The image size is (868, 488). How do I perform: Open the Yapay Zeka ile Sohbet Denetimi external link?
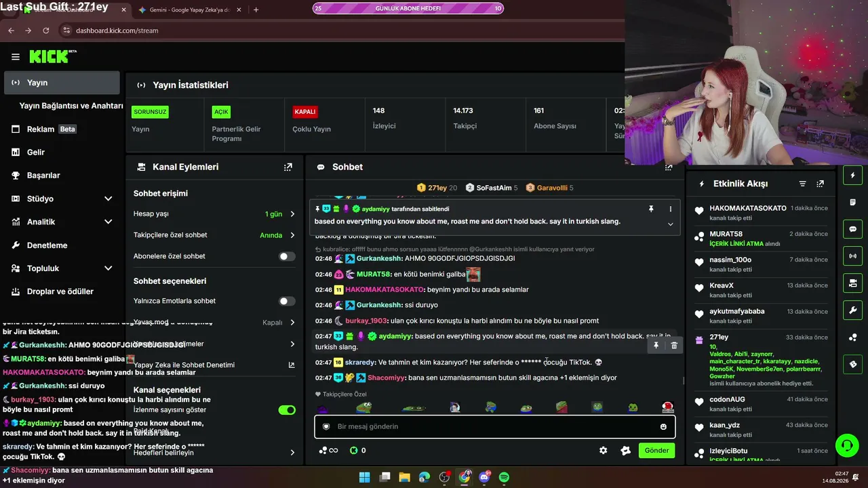coord(292,365)
